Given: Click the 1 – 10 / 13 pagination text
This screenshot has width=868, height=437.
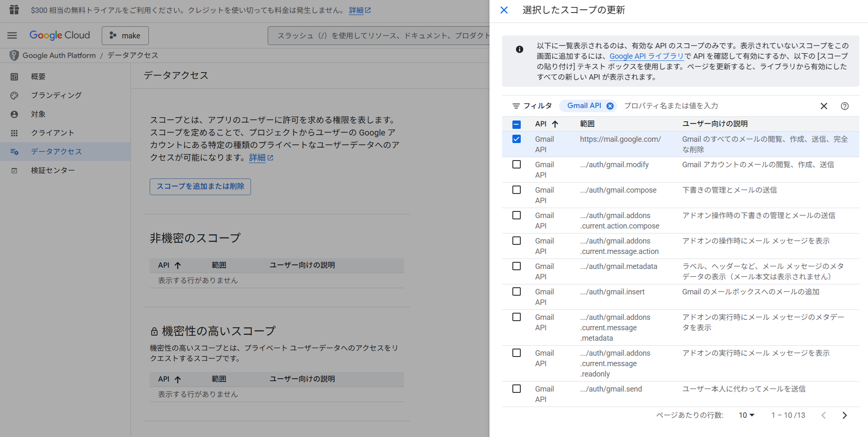Looking at the screenshot, I should click(788, 415).
